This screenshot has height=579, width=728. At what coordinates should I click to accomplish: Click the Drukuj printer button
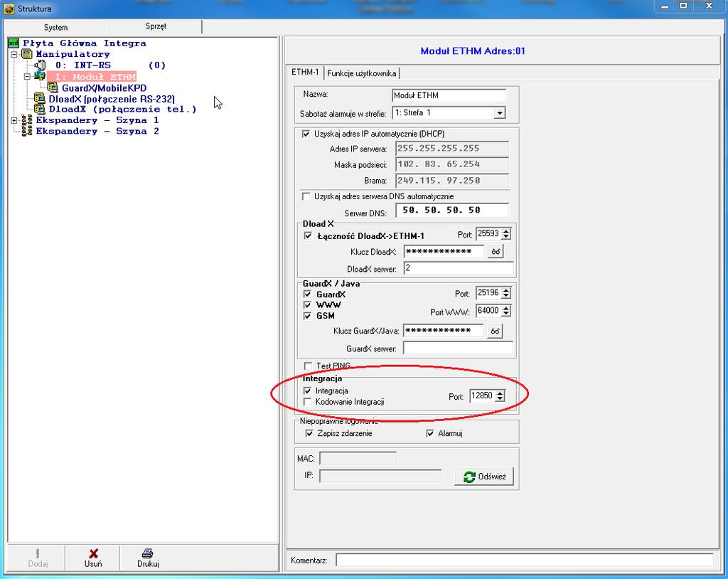(148, 558)
